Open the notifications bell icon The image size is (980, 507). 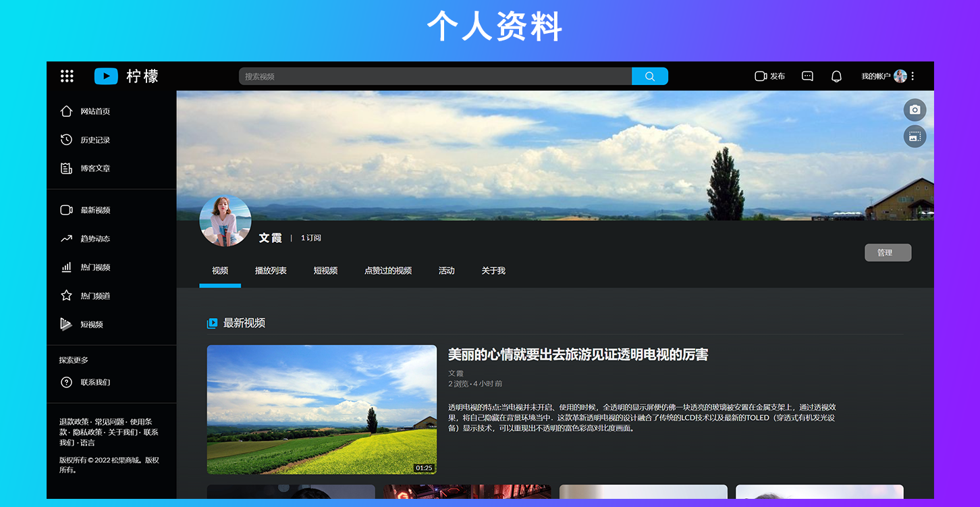coord(836,76)
